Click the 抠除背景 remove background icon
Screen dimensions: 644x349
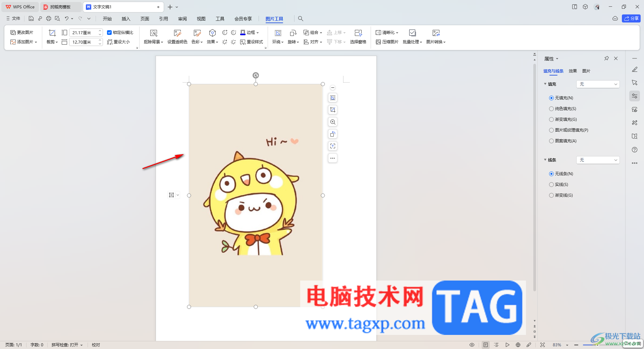[x=154, y=33]
